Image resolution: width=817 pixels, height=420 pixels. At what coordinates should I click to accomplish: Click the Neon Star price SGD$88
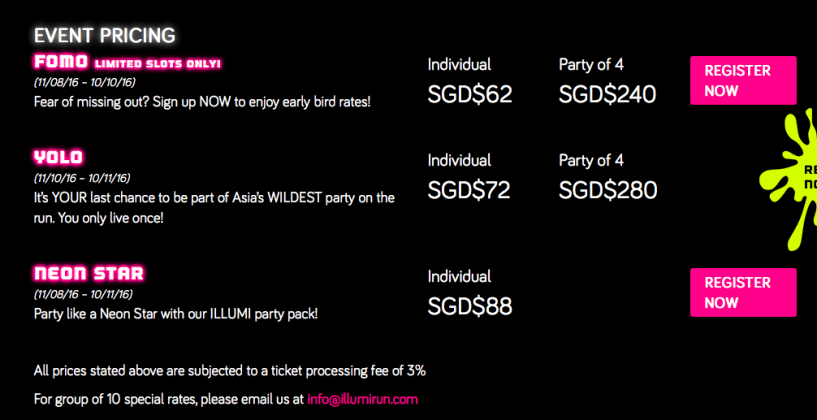469,306
